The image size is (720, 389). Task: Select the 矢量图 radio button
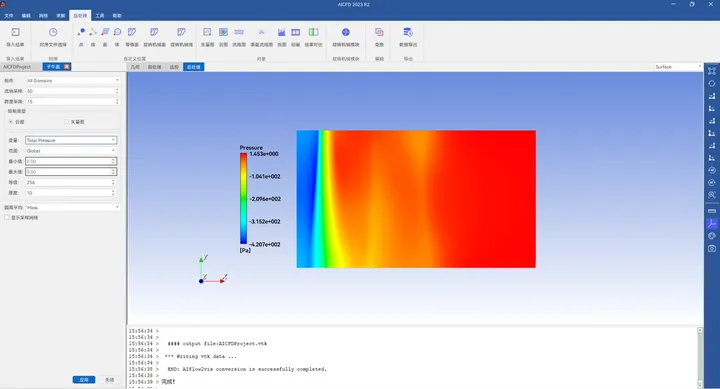pyautogui.click(x=66, y=122)
